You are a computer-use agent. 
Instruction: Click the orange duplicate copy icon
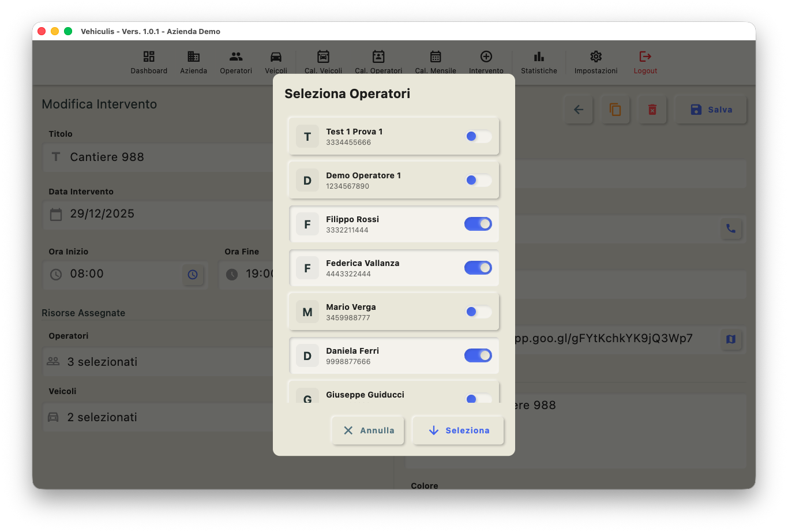click(616, 110)
